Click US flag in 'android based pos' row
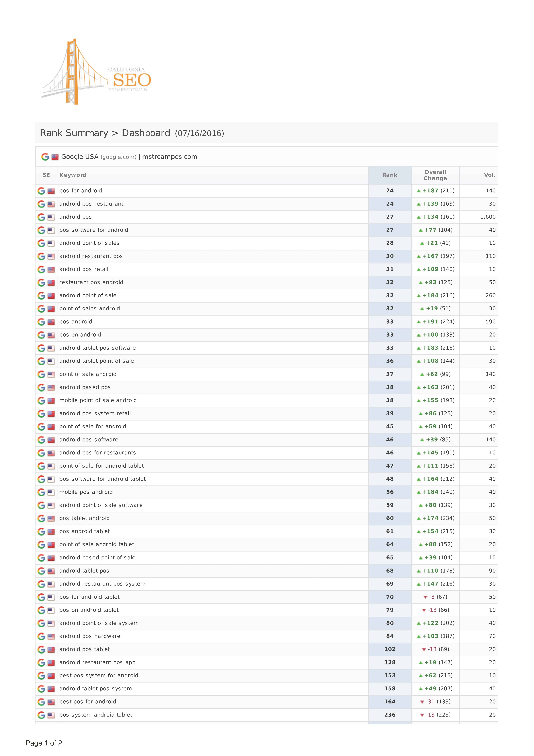The image size is (534, 756). pyautogui.click(x=51, y=388)
